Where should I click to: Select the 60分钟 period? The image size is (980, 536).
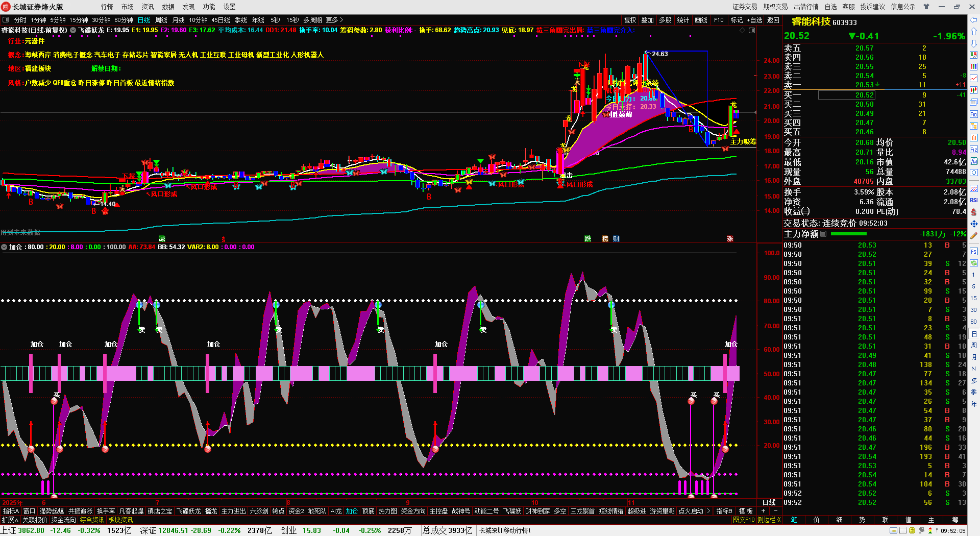coord(124,20)
